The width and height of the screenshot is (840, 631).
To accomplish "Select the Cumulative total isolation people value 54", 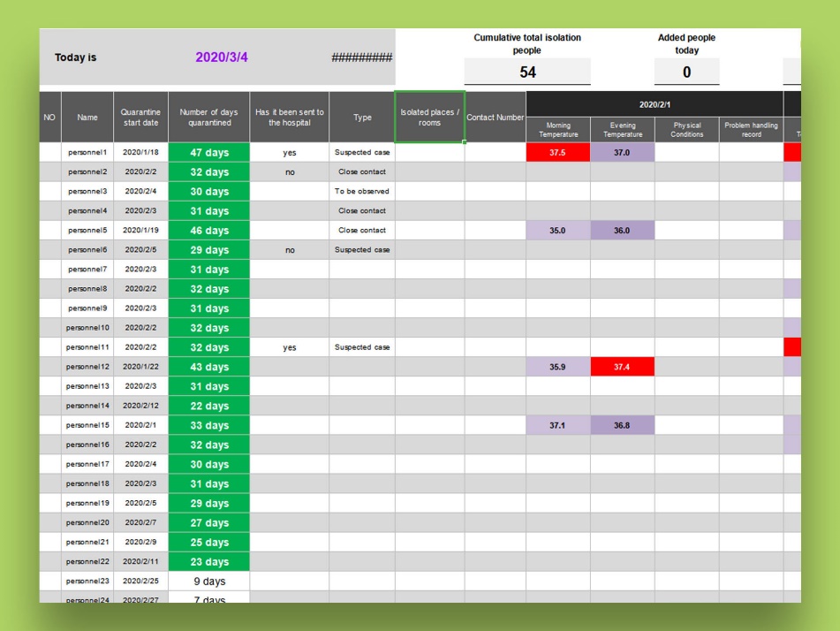I will [527, 72].
